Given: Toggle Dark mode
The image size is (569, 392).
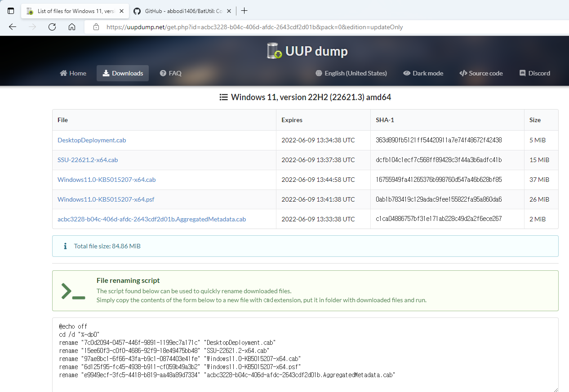Looking at the screenshot, I should 423,73.
